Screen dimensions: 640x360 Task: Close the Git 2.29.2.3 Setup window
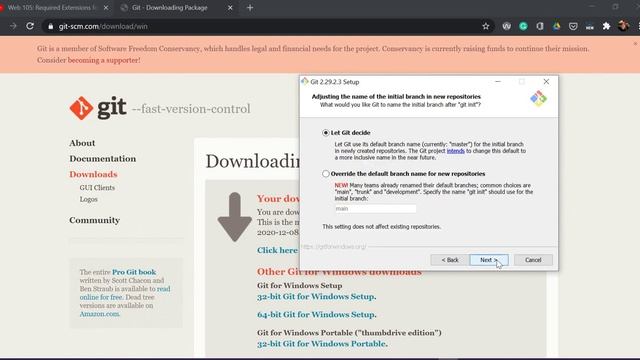546,82
